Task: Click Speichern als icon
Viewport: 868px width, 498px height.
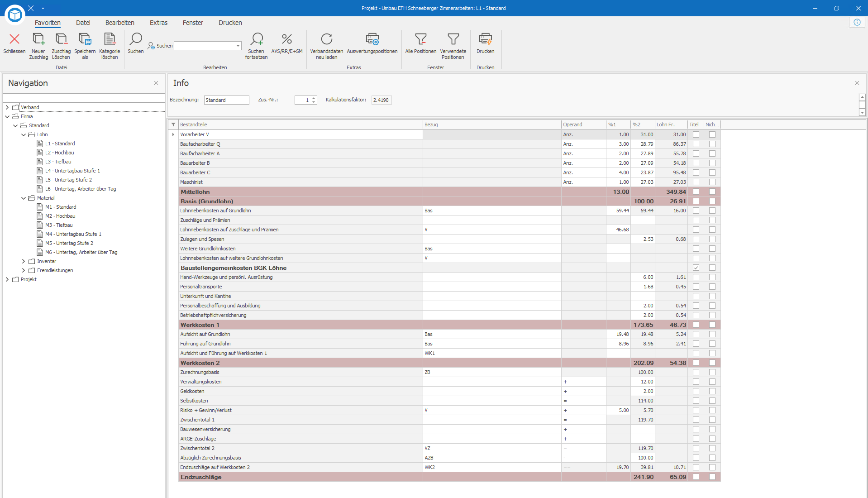Action: coord(85,39)
